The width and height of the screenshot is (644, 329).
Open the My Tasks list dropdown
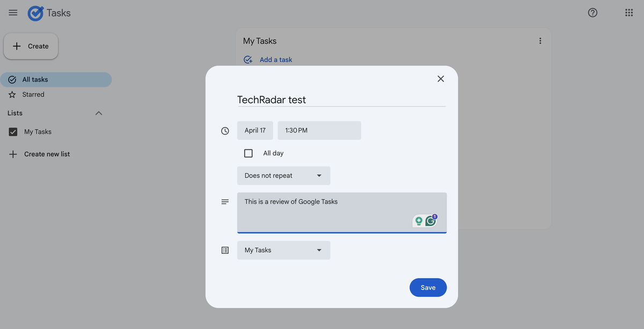click(x=283, y=250)
